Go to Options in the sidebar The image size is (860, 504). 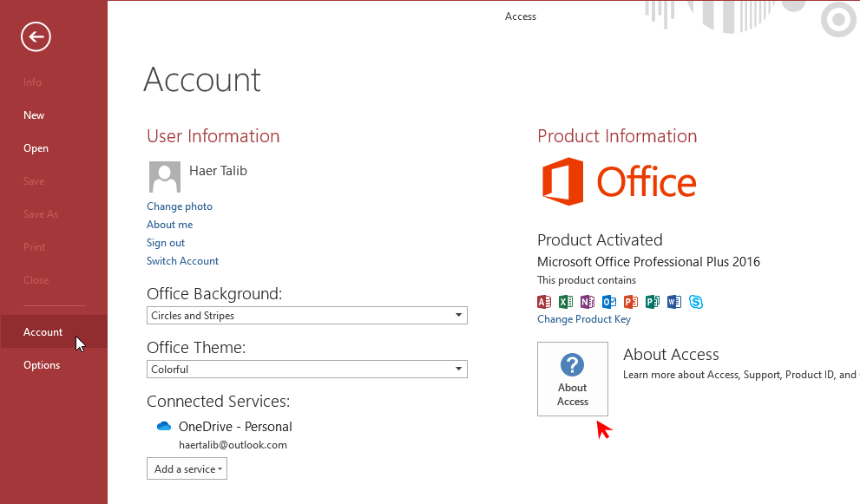(x=42, y=365)
